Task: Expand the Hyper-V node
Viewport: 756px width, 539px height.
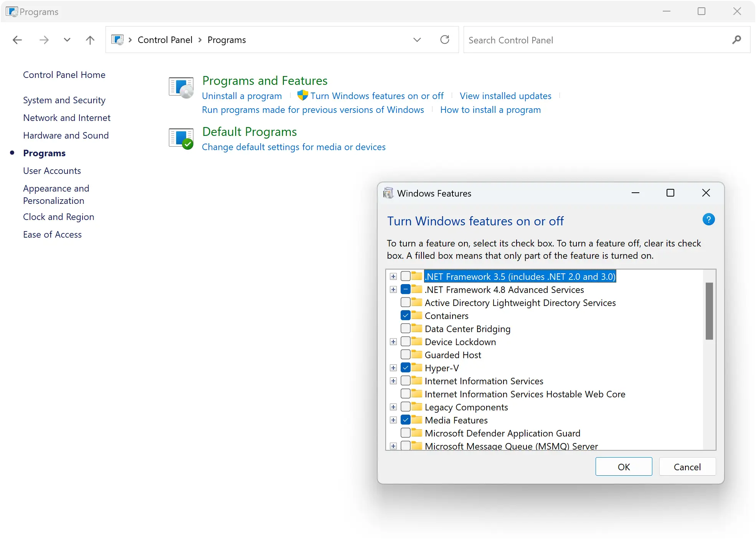Action: pyautogui.click(x=393, y=368)
